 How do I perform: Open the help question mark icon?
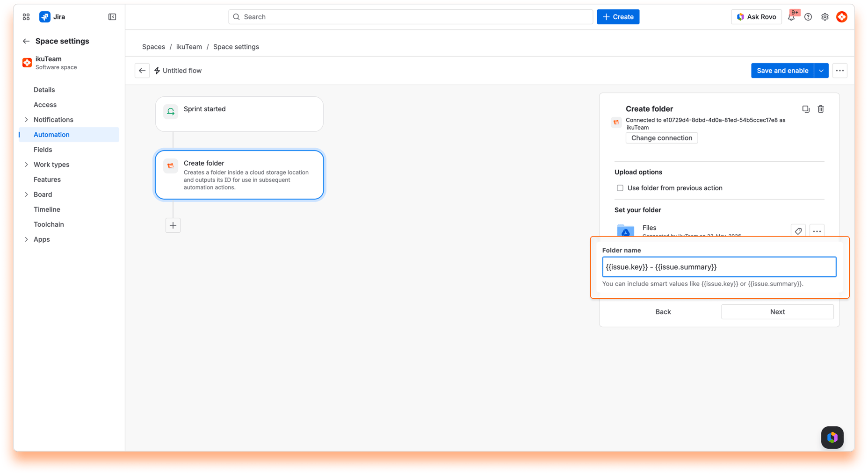pos(808,17)
